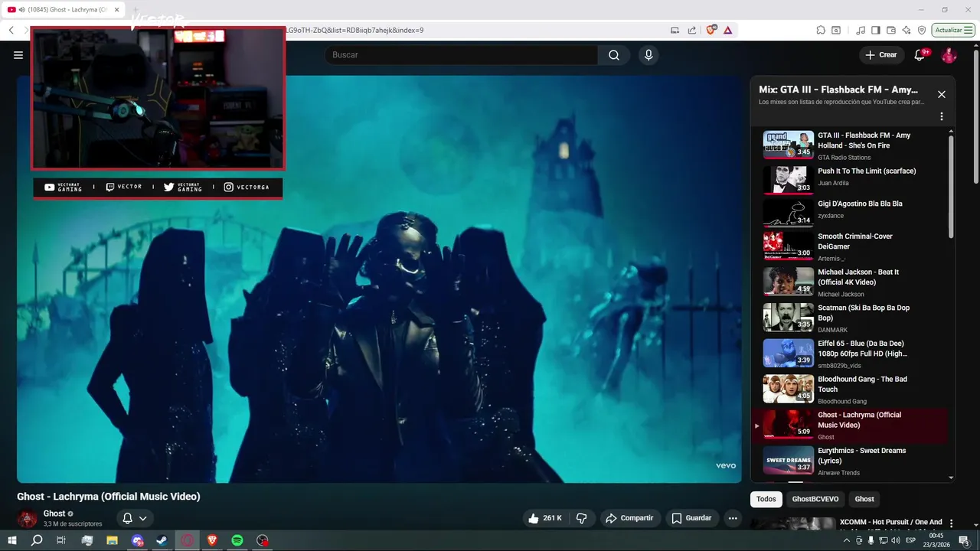Open the notification bell preferences for Ghost channel
Screen dimensions: 980x551
pyautogui.click(x=135, y=518)
